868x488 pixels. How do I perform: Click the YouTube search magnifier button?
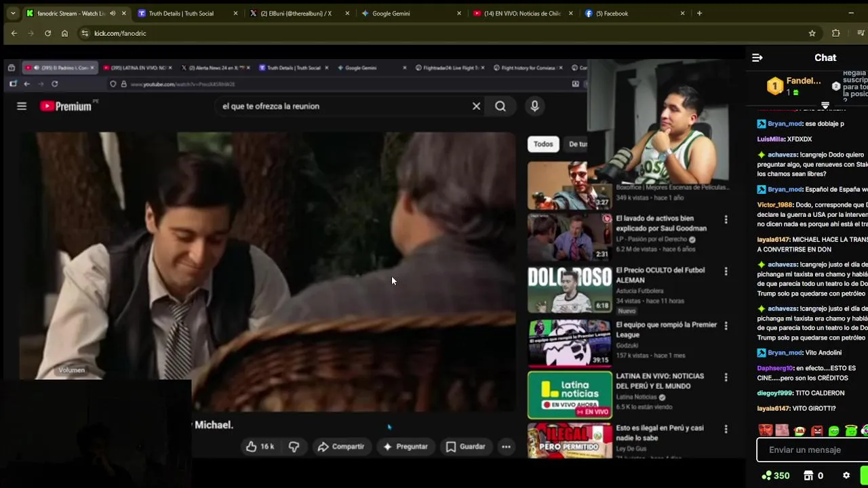(x=500, y=106)
